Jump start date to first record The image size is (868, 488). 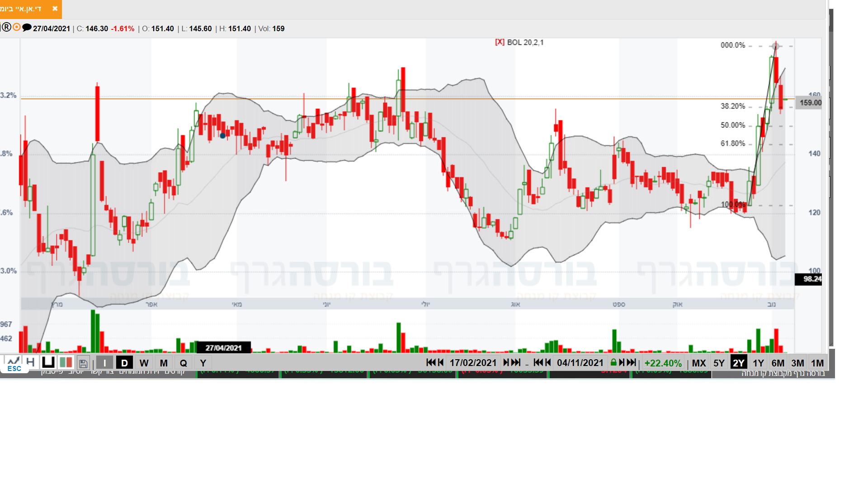430,362
